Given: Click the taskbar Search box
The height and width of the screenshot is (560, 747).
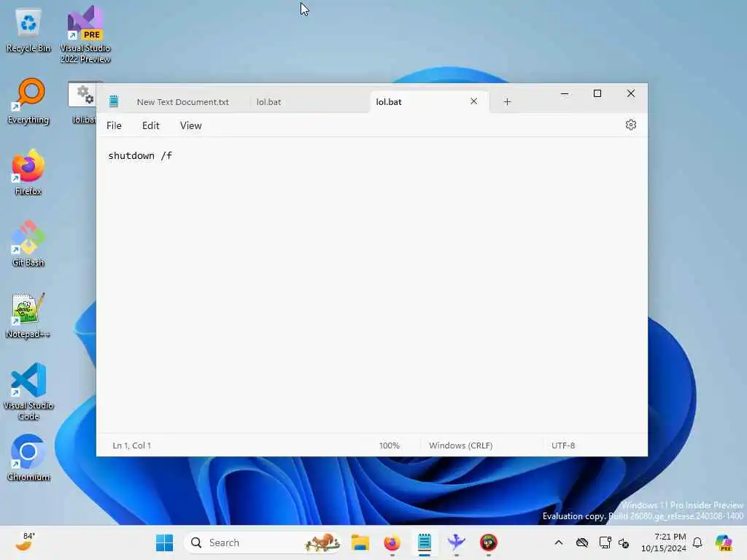Looking at the screenshot, I should pos(263,542).
